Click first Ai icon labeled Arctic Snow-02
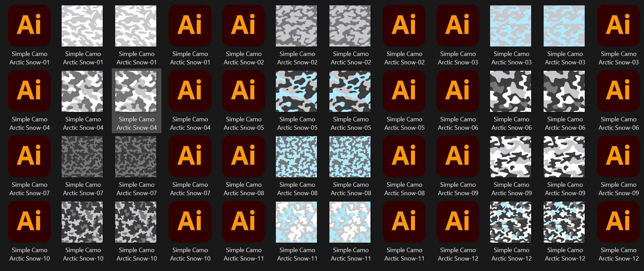The height and width of the screenshot is (271, 644). (x=243, y=25)
